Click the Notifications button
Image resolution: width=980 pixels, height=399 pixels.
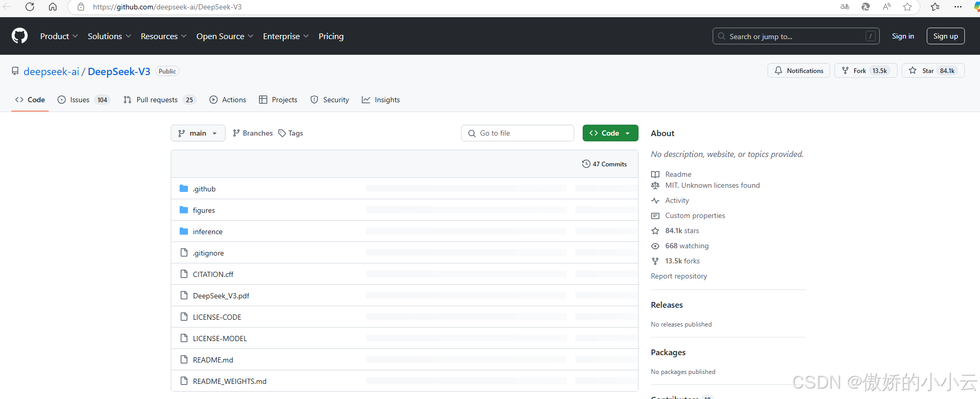[798, 70]
